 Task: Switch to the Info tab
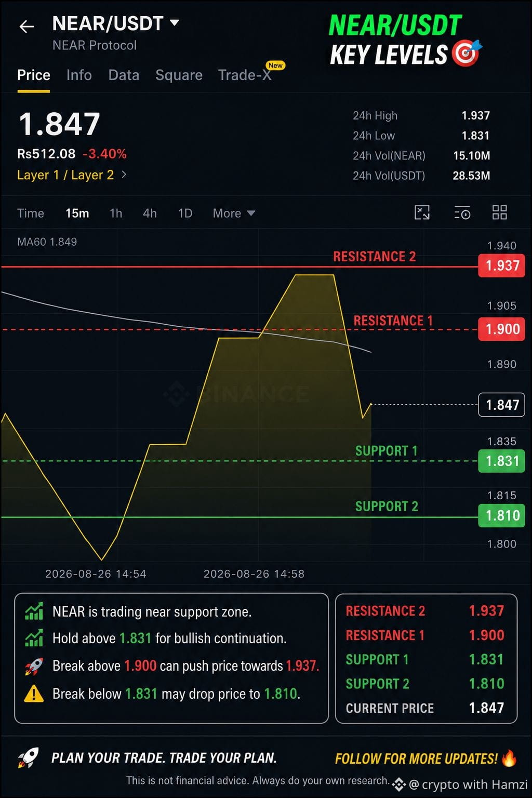[79, 75]
